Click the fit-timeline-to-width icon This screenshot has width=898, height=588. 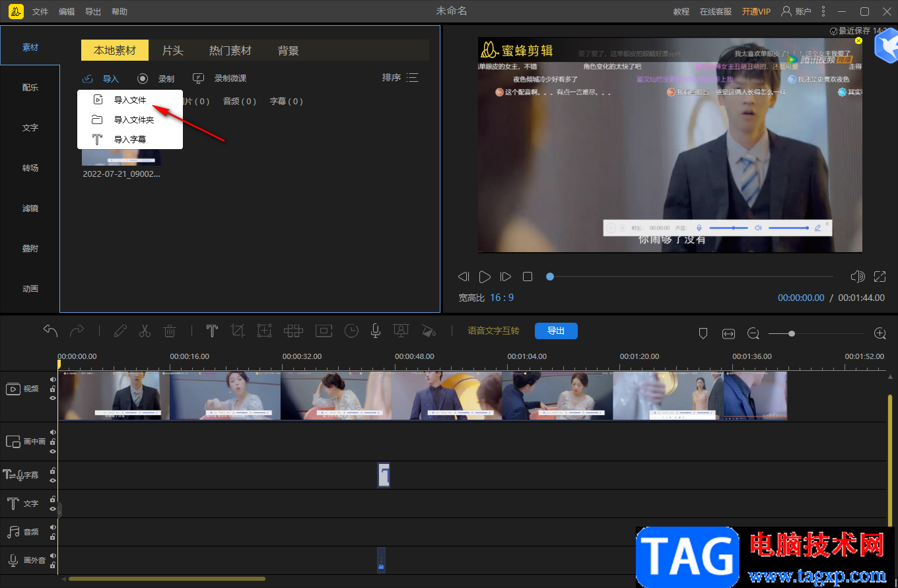[x=728, y=334]
